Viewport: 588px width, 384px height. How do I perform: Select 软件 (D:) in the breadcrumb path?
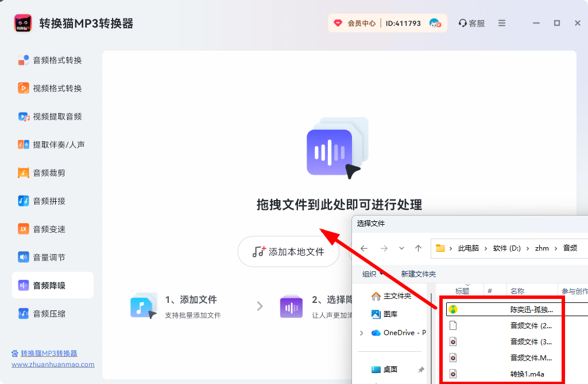pyautogui.click(x=506, y=248)
